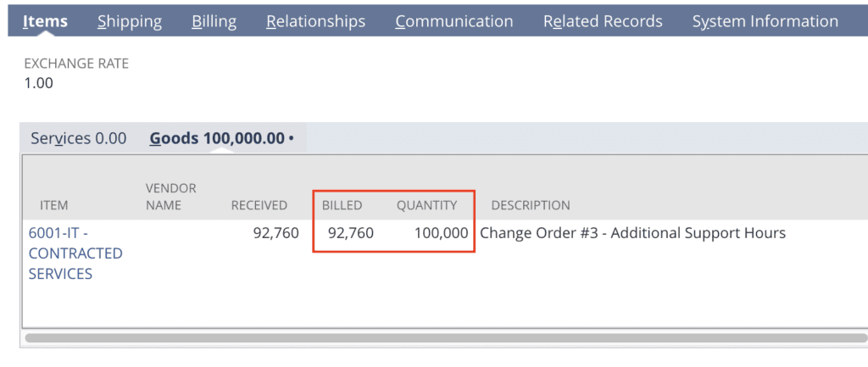
Task: Switch to the Shipping tab
Action: pos(130,21)
